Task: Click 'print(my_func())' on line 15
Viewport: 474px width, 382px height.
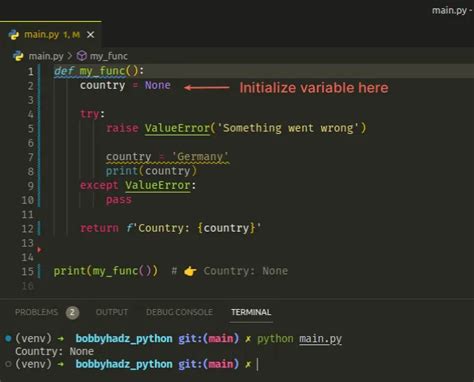Action: pyautogui.click(x=106, y=271)
